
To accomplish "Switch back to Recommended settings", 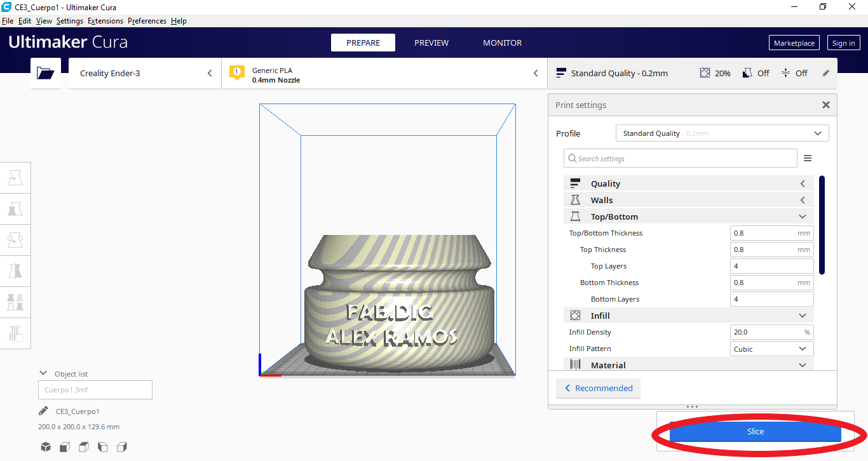I will click(x=598, y=388).
